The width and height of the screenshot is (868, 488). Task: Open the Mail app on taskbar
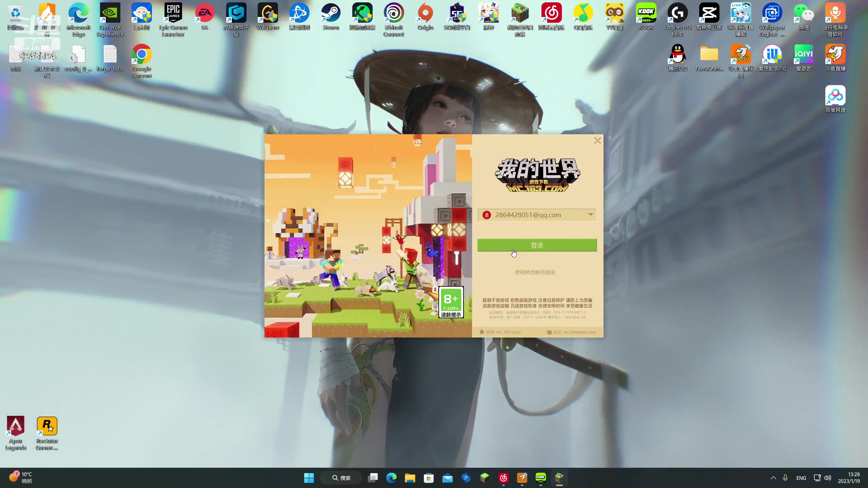447,478
